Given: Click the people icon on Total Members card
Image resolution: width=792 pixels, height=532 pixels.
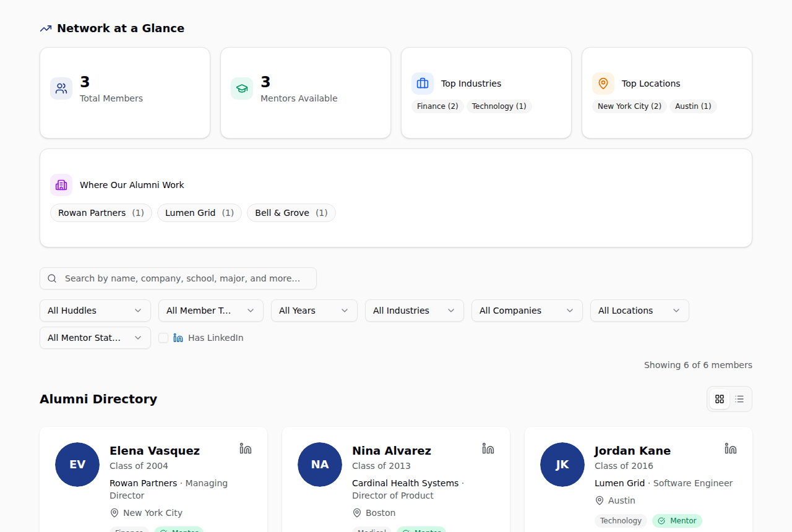Looking at the screenshot, I should pyautogui.click(x=61, y=88).
